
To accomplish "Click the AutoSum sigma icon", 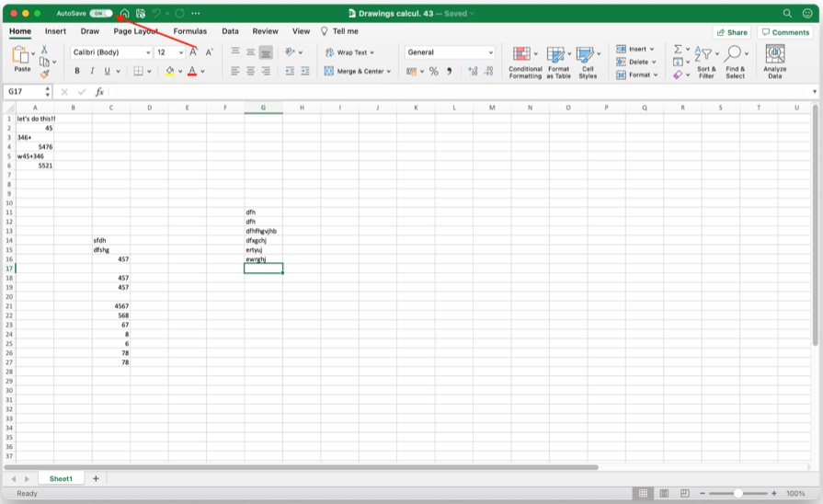I will coord(678,50).
